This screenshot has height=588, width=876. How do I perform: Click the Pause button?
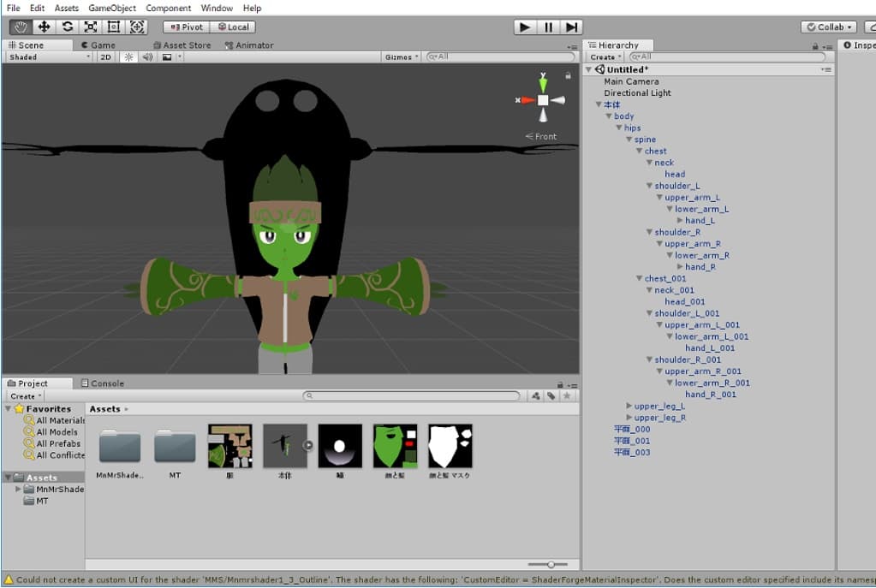click(548, 27)
